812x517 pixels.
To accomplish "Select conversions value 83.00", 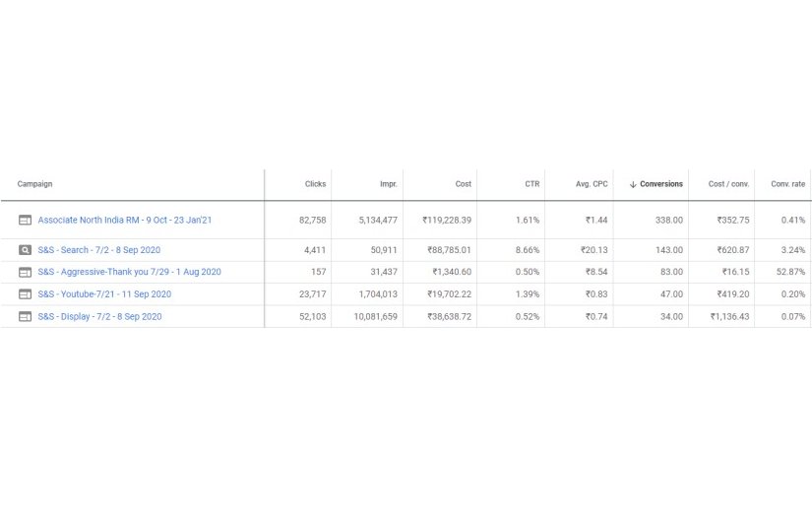I will point(671,272).
